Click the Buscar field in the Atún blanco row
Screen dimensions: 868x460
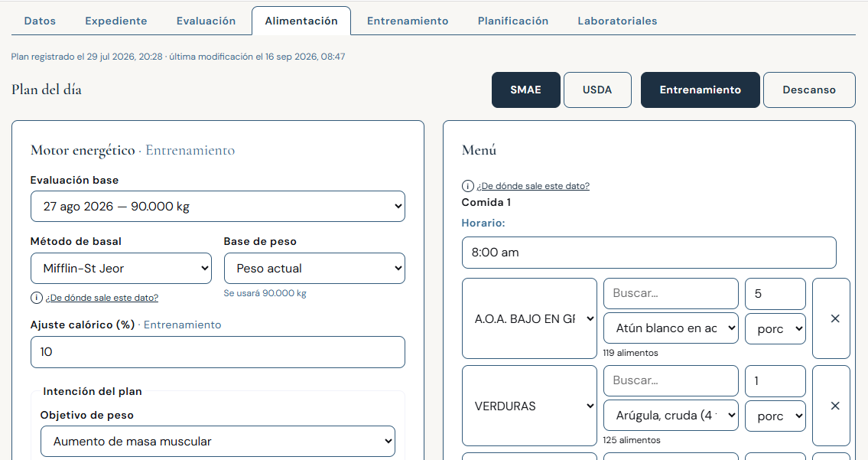[x=671, y=293]
